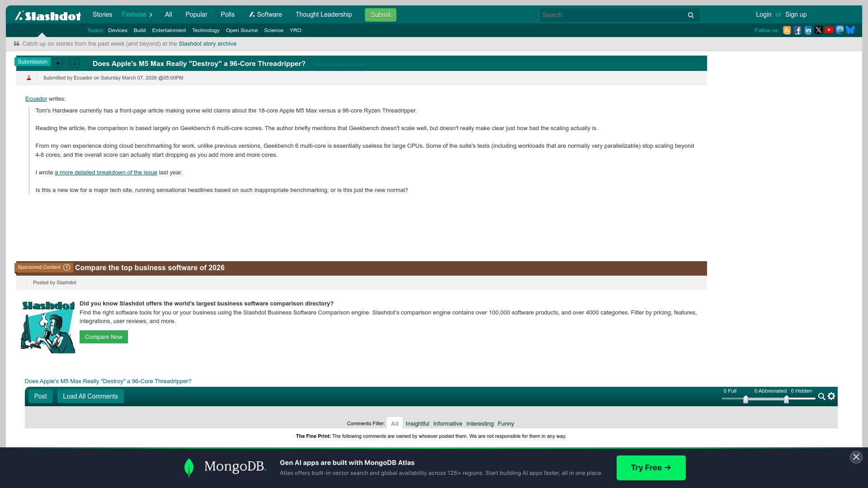Click the red submission topic icon

click(29, 78)
